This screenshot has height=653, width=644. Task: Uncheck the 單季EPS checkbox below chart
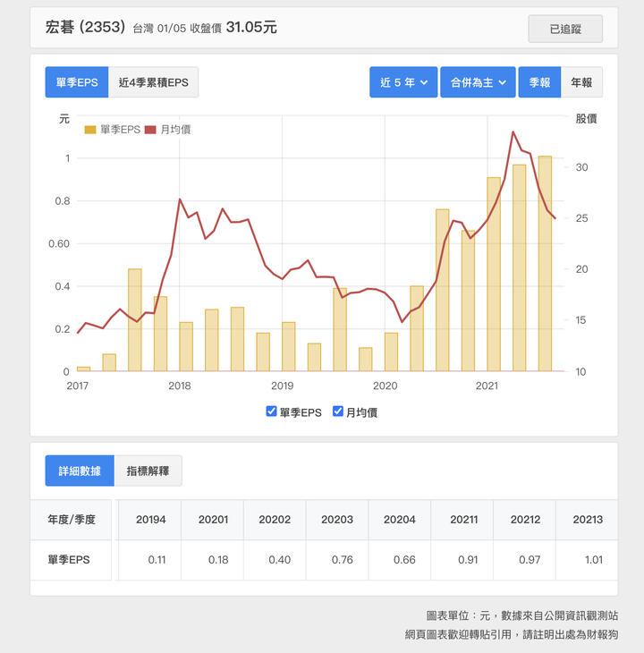[x=271, y=411]
